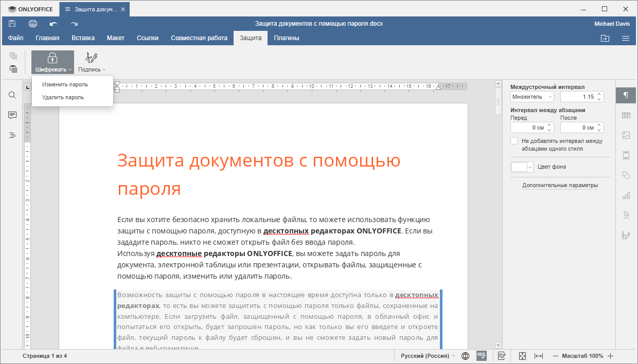This screenshot has height=364, width=638.
Task: Zoom in with the plus button
Action: [x=610, y=356]
